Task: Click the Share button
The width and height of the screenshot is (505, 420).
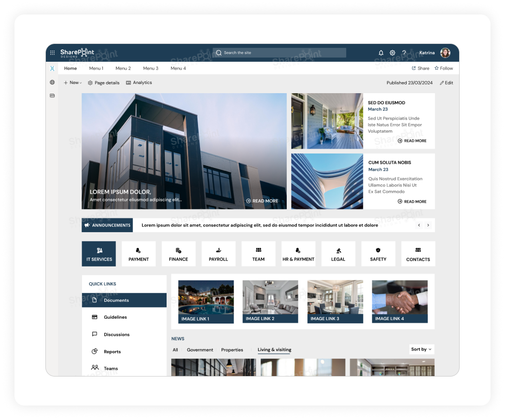Action: pos(421,68)
